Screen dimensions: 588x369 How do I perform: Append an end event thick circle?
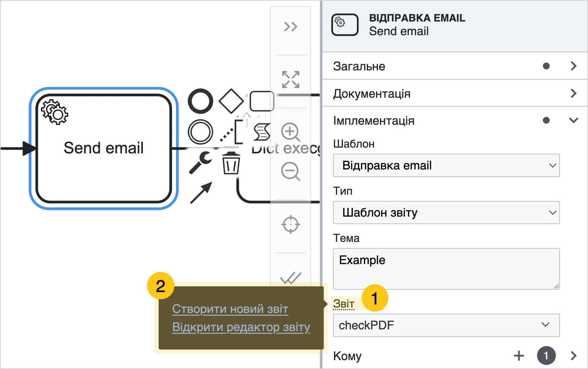(200, 101)
